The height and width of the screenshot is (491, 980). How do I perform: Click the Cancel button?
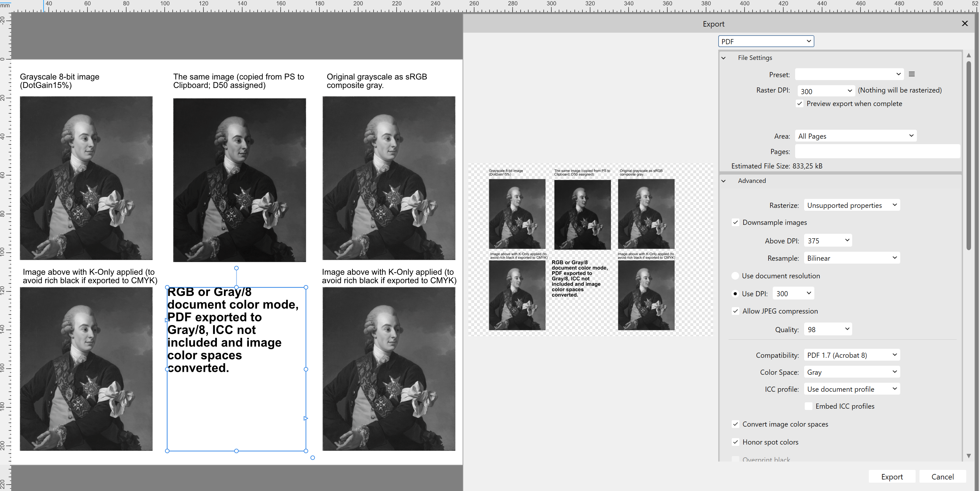click(942, 477)
